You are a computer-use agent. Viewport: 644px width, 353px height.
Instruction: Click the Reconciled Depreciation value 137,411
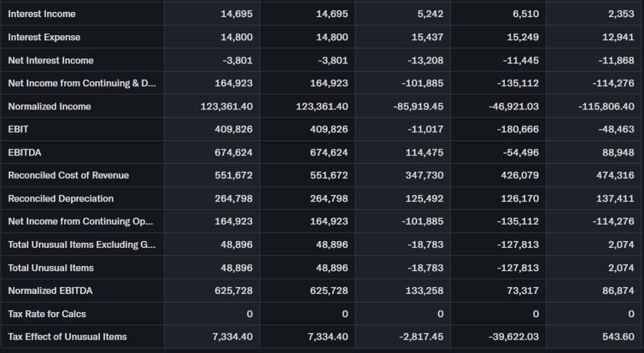(616, 198)
